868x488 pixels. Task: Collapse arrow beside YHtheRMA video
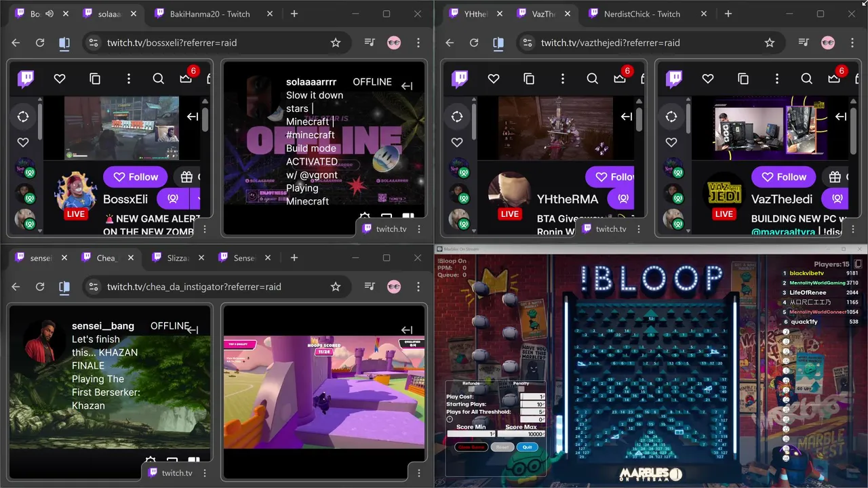click(627, 117)
